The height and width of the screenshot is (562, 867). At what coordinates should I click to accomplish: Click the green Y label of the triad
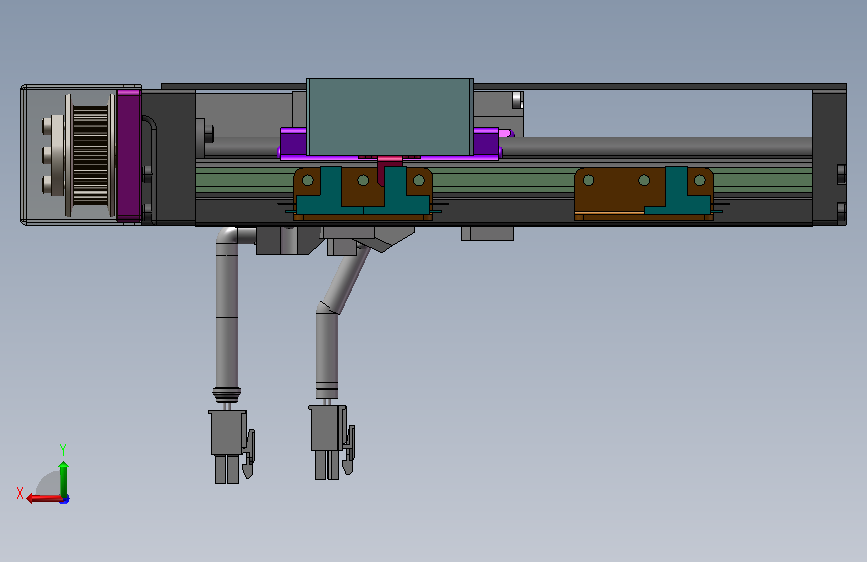tap(63, 449)
